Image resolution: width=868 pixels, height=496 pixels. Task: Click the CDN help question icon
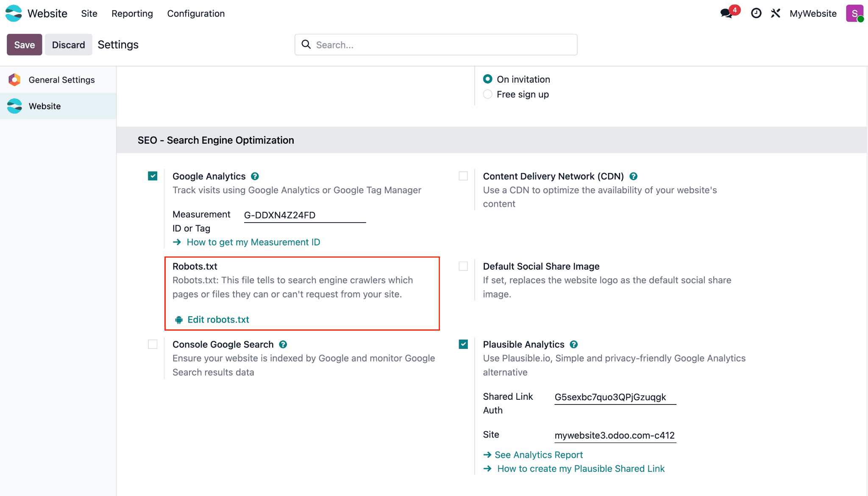633,176
